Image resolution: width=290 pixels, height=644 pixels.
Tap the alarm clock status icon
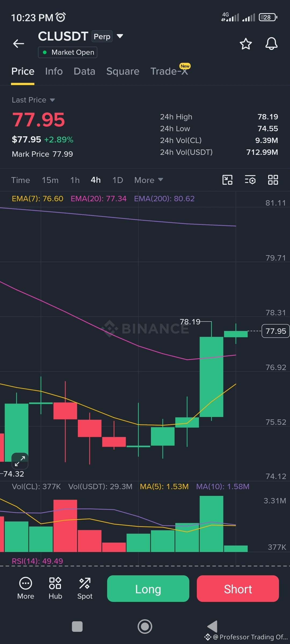[61, 17]
